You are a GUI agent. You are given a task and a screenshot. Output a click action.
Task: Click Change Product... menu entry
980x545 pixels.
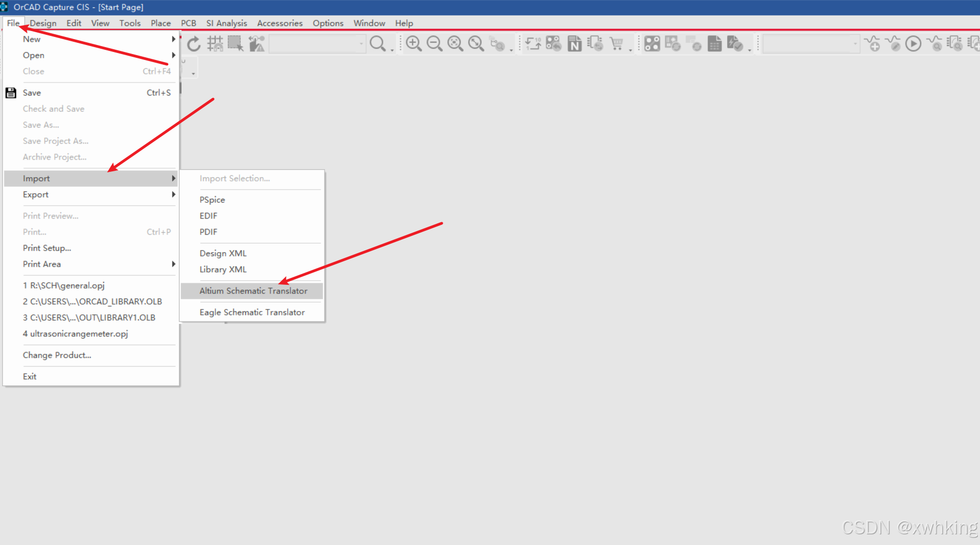click(91, 355)
